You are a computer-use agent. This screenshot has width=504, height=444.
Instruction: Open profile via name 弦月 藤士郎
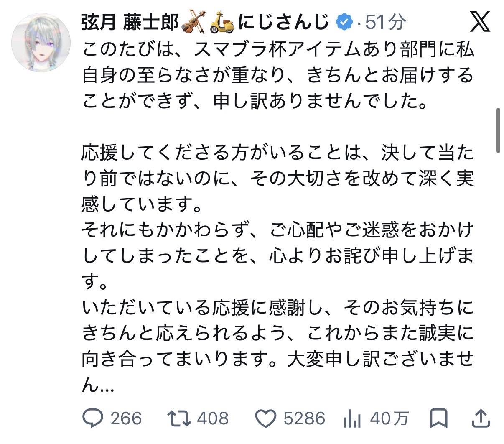(130, 22)
